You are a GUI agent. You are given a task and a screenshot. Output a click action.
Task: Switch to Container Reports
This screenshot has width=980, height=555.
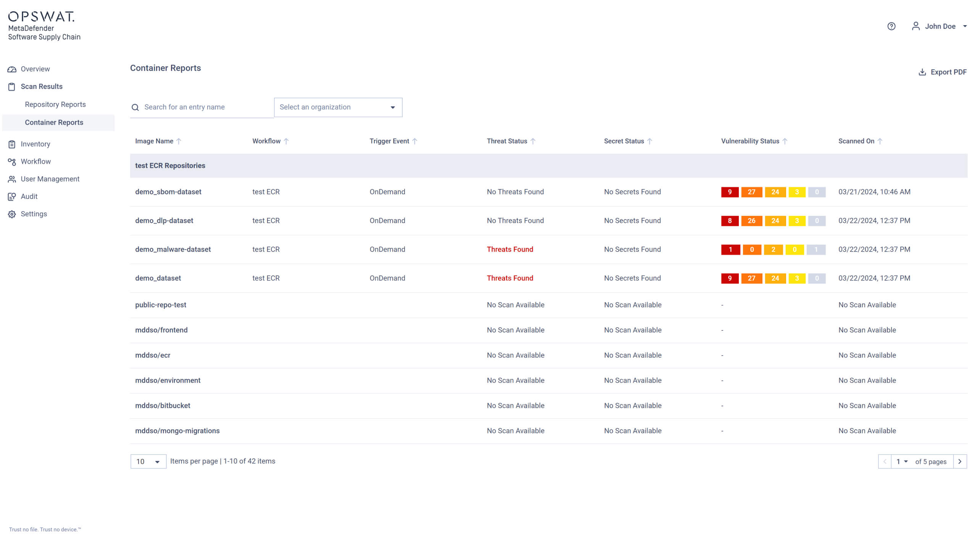(x=54, y=122)
